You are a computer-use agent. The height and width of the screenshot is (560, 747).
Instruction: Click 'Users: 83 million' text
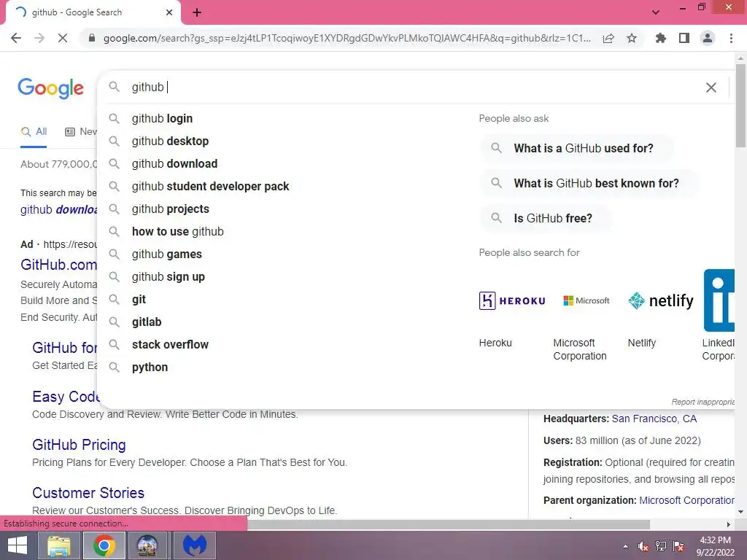[622, 441]
